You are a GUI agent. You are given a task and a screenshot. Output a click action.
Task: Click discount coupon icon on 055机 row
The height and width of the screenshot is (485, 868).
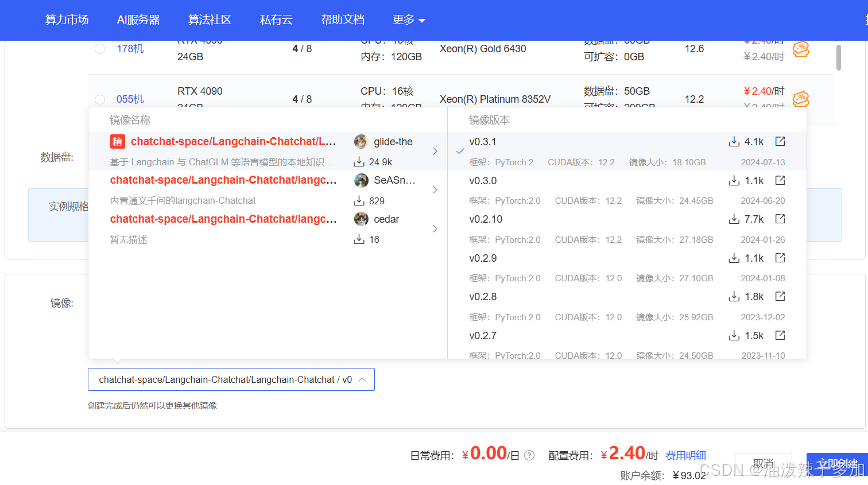click(x=801, y=99)
